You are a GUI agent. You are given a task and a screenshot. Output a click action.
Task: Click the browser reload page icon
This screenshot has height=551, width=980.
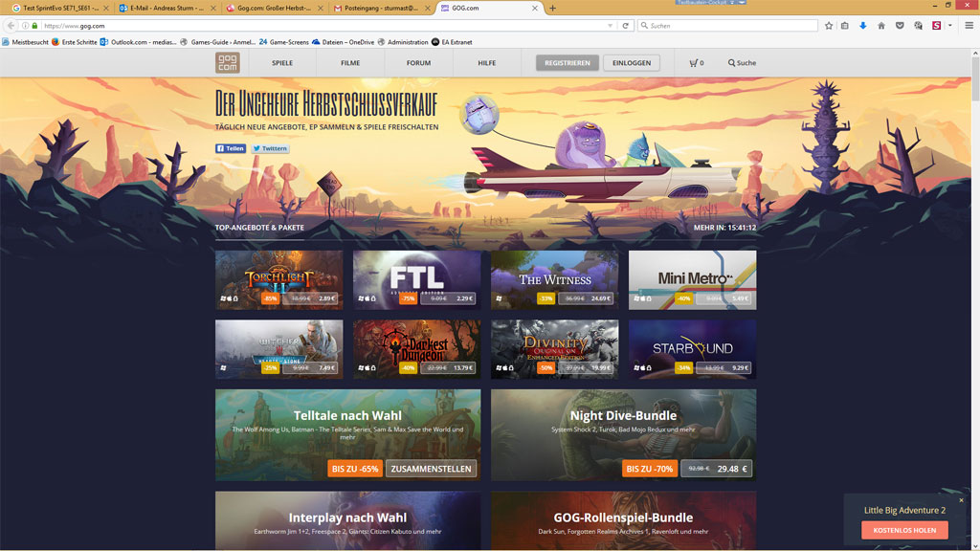tap(626, 26)
